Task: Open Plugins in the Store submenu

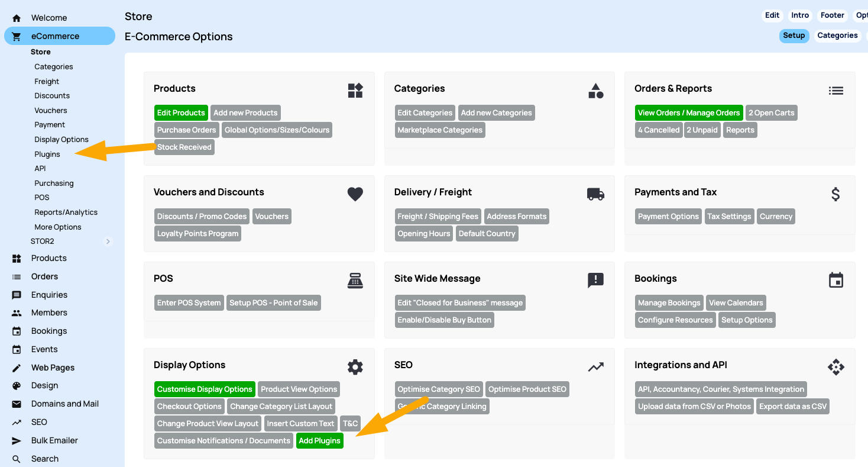Action: [47, 154]
